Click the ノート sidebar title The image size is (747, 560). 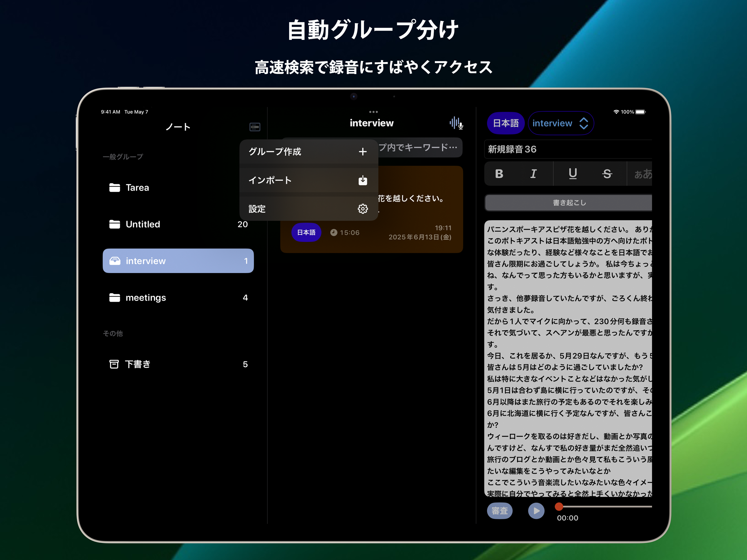178,127
